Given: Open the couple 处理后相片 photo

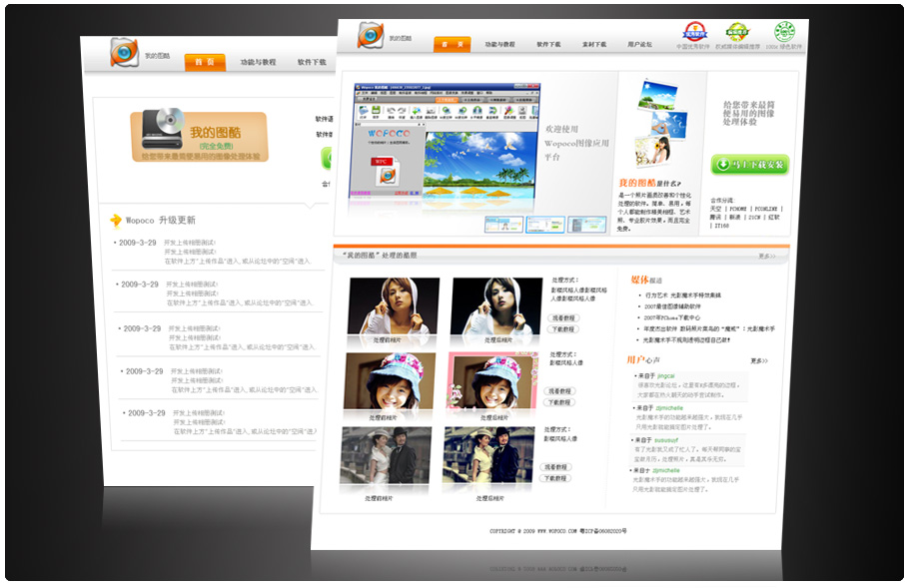Looking at the screenshot, I should coord(488,455).
